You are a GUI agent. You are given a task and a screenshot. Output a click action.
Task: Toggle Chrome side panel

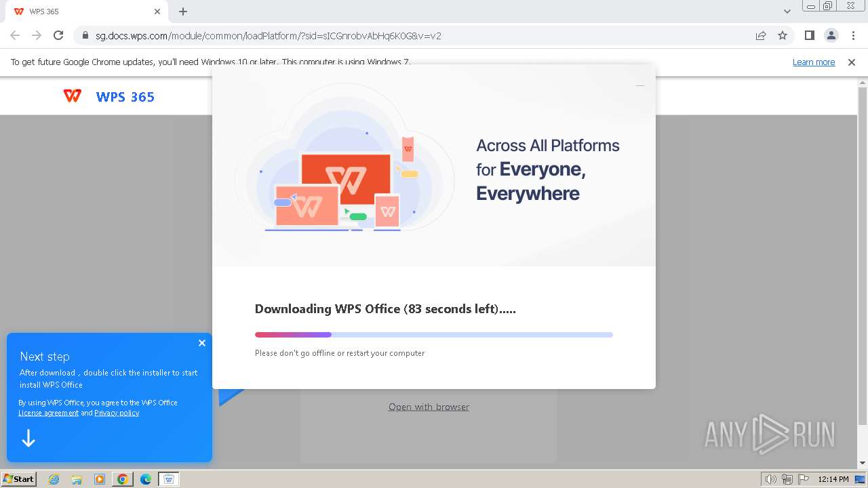pos(809,35)
